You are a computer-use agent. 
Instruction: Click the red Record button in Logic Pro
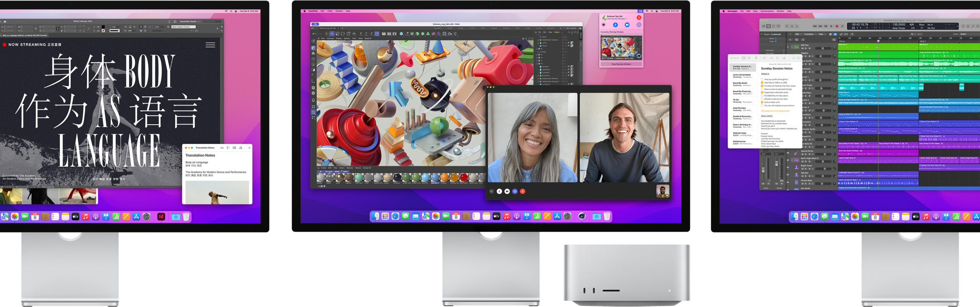click(x=837, y=26)
